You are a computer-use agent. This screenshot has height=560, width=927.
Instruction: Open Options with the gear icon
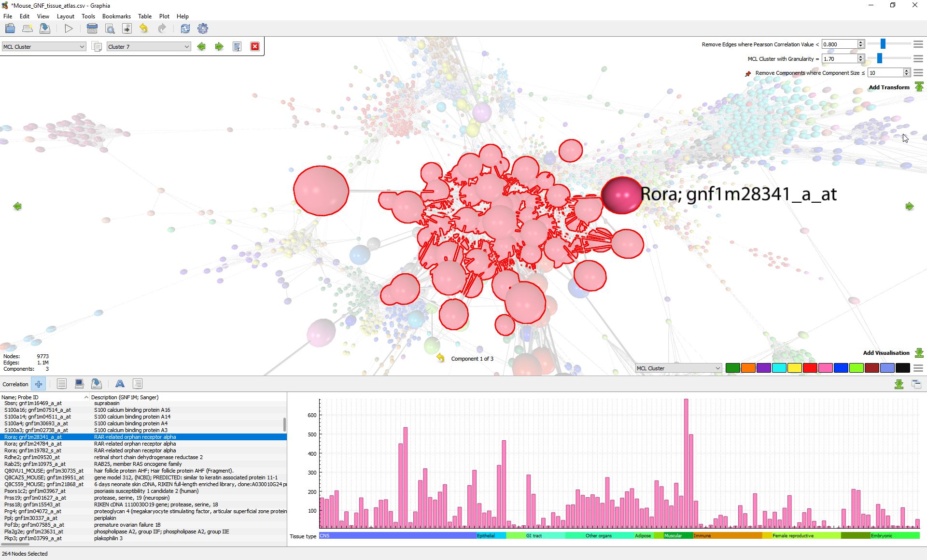click(203, 28)
